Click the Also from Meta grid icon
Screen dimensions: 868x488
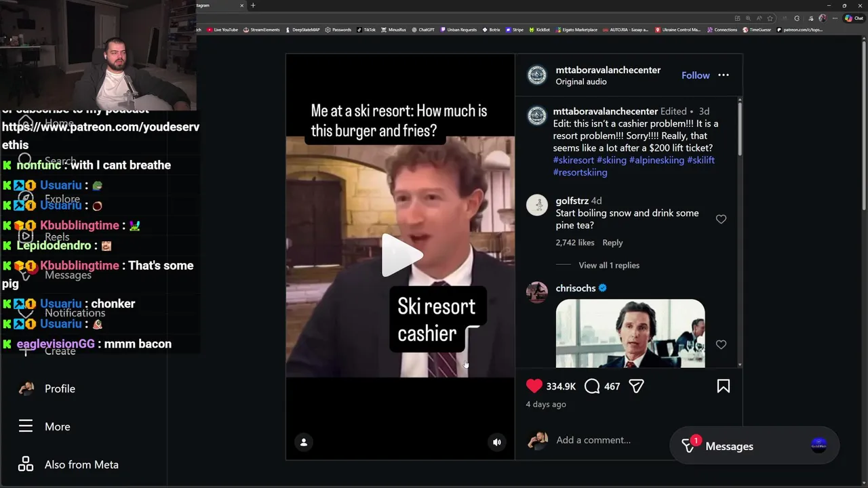click(26, 464)
